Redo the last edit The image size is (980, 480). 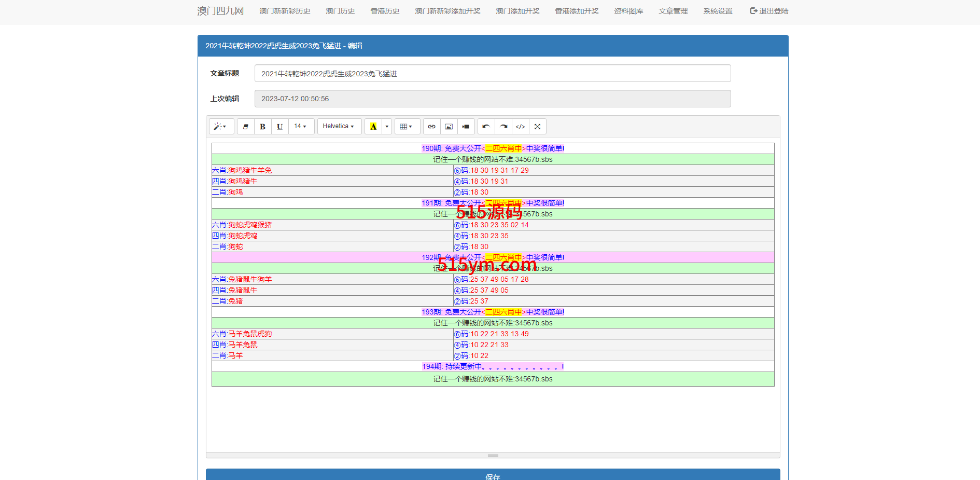tap(503, 127)
